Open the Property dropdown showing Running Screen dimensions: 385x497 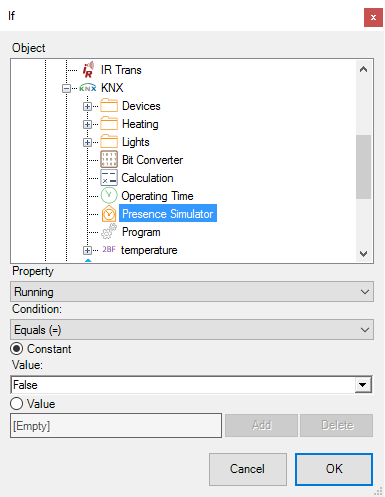coord(192,292)
